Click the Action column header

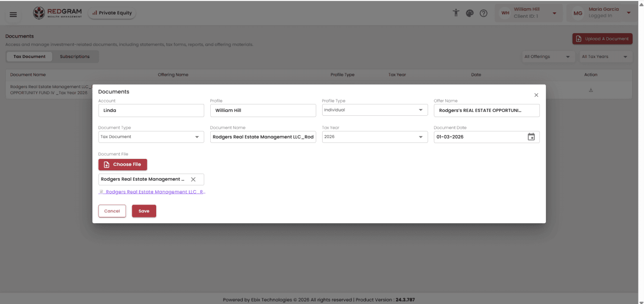590,75
